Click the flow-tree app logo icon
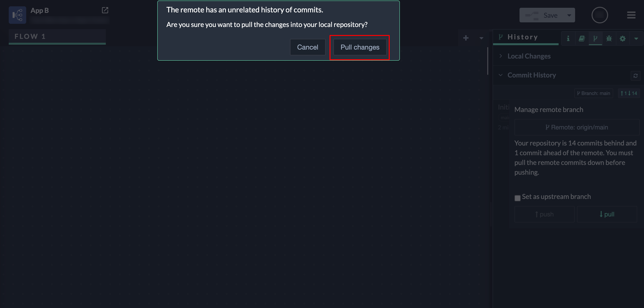 coord(17,15)
